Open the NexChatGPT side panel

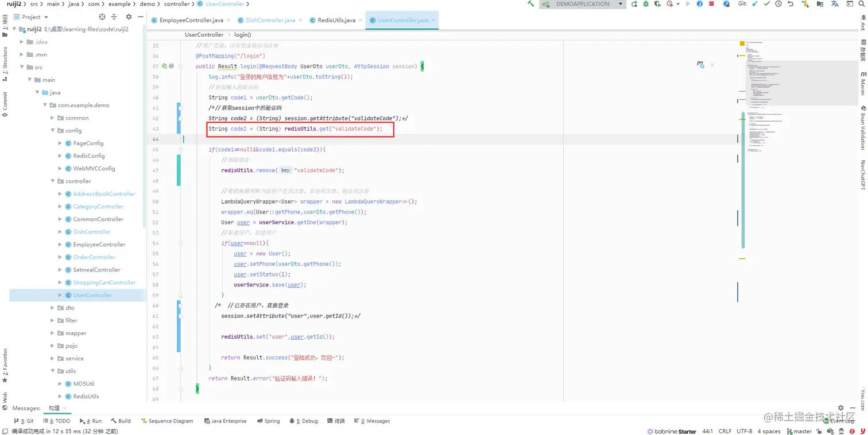863,174
